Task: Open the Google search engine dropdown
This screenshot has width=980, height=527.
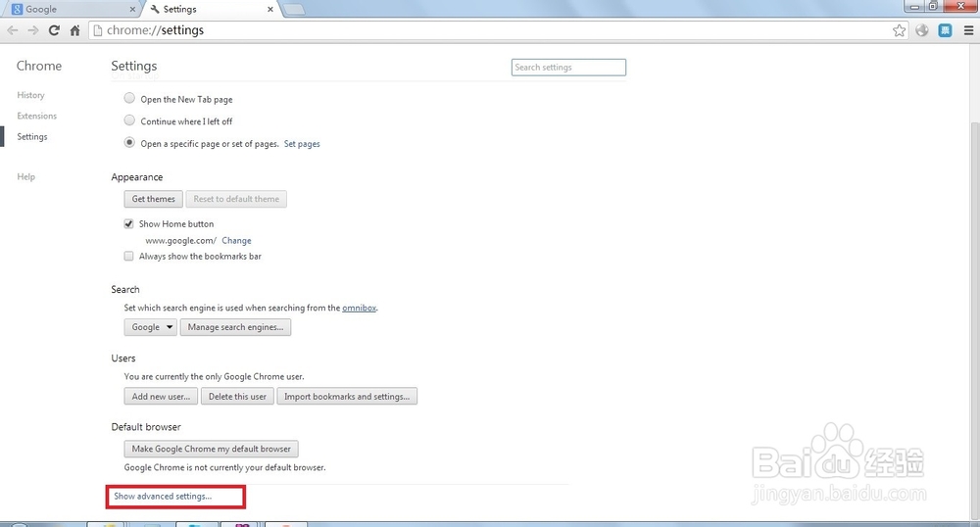Action: click(x=151, y=327)
